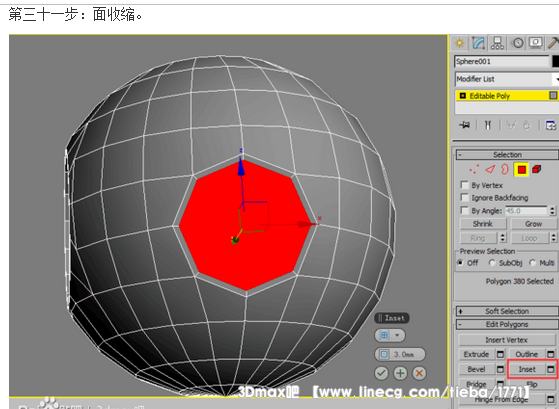Click the object color swatch
The height and width of the screenshot is (409, 559).
click(x=555, y=61)
